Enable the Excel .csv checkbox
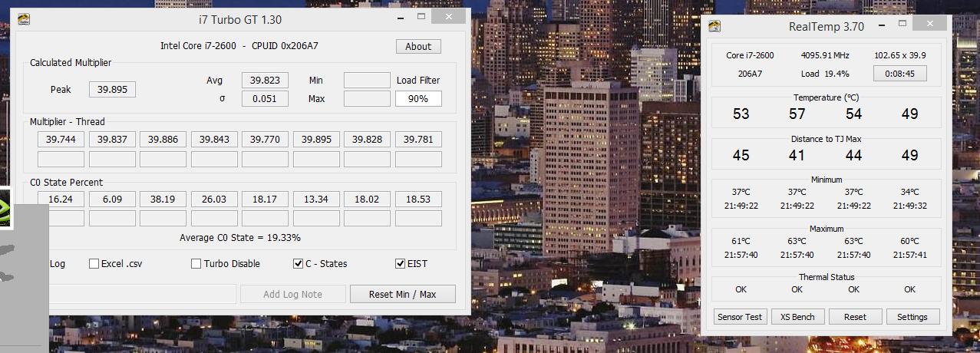 click(94, 263)
